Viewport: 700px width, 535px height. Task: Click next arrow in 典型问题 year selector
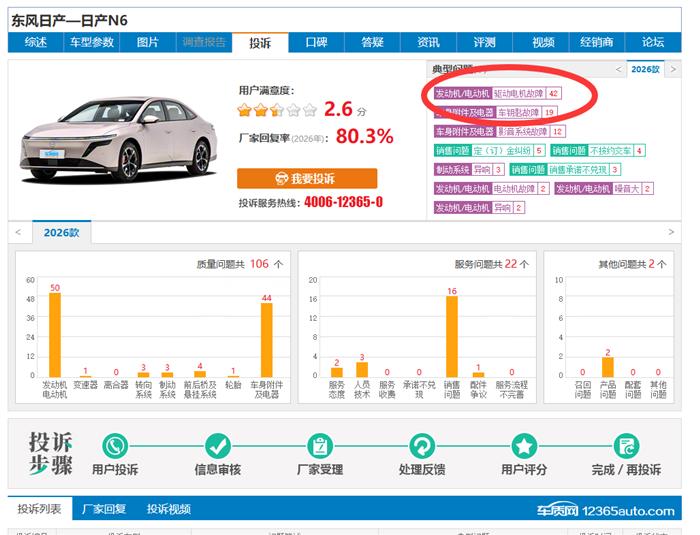(673, 69)
